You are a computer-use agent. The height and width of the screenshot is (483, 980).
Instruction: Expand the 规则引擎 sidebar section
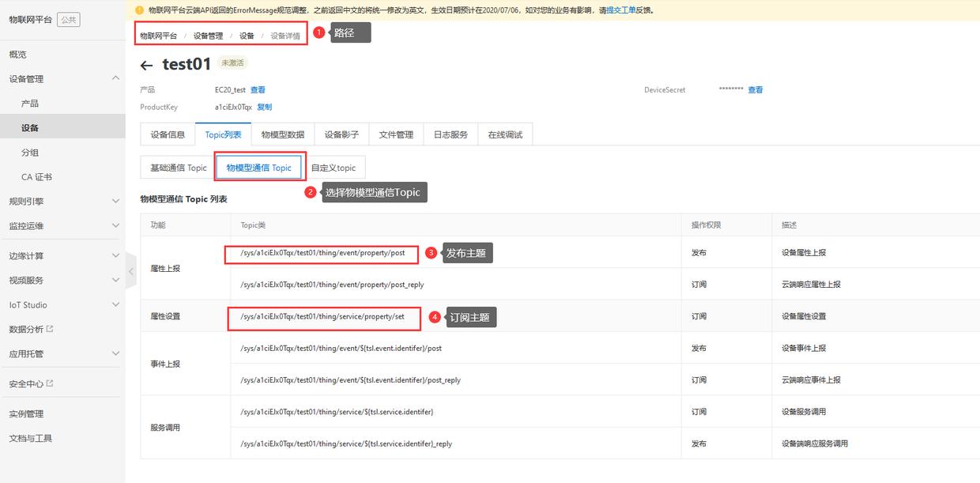[115, 201]
